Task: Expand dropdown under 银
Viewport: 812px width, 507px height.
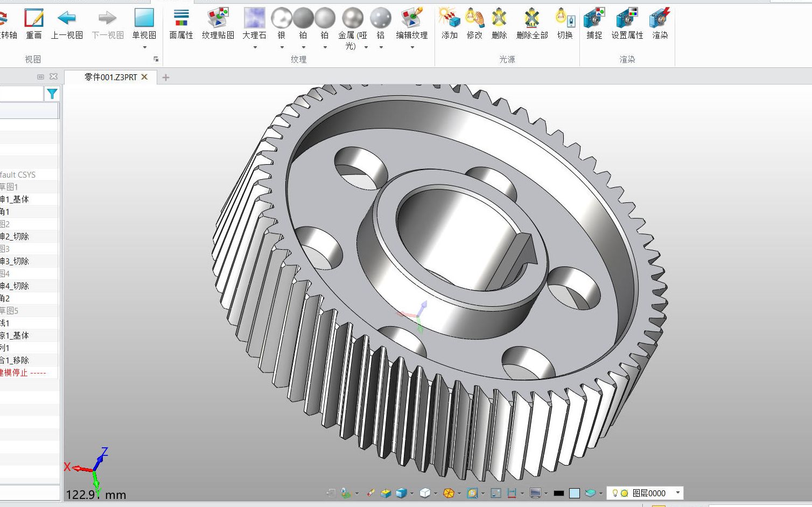Action: (x=282, y=47)
